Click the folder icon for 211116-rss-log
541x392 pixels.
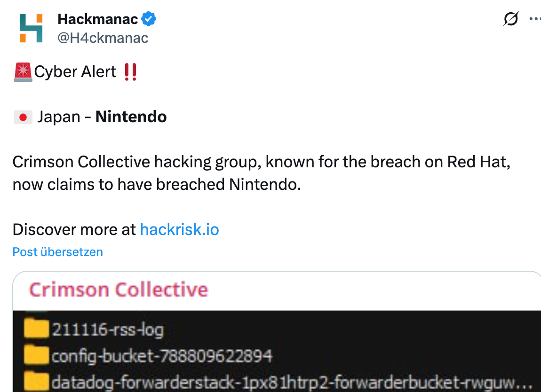(37, 329)
